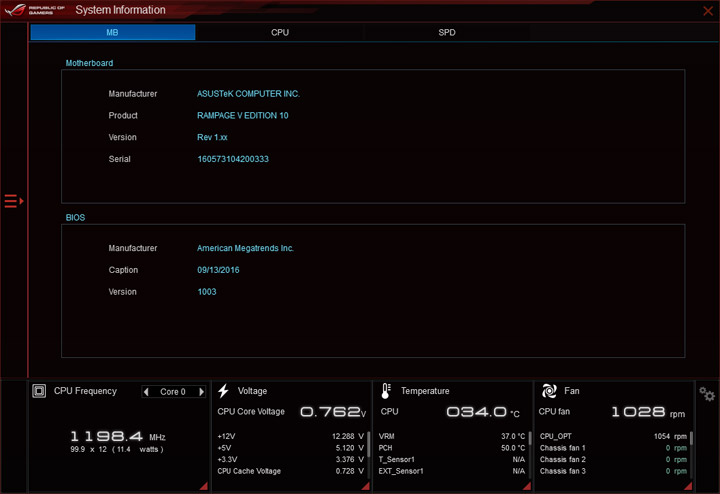Click the Chassis fan 3 row
Image resolution: width=720 pixels, height=494 pixels.
pos(613,471)
